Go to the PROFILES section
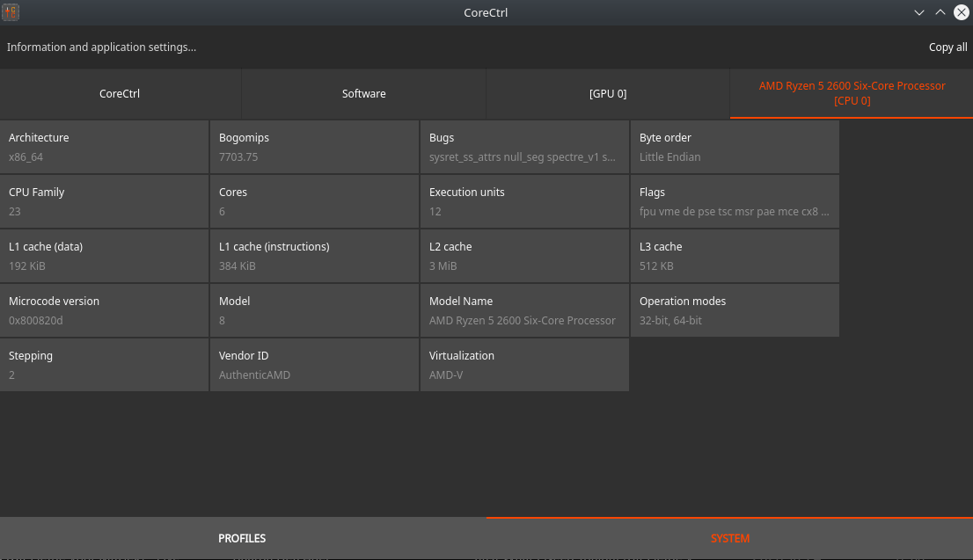Image resolution: width=973 pixels, height=560 pixels. pyautogui.click(x=242, y=538)
